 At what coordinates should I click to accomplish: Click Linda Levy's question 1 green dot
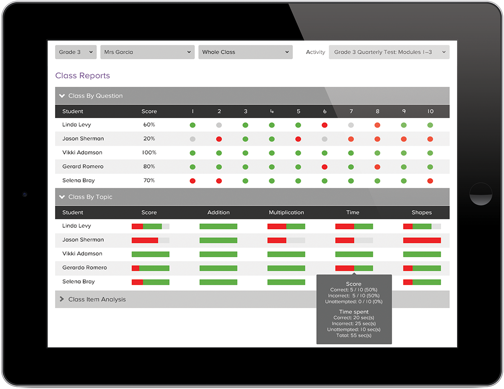tap(192, 125)
